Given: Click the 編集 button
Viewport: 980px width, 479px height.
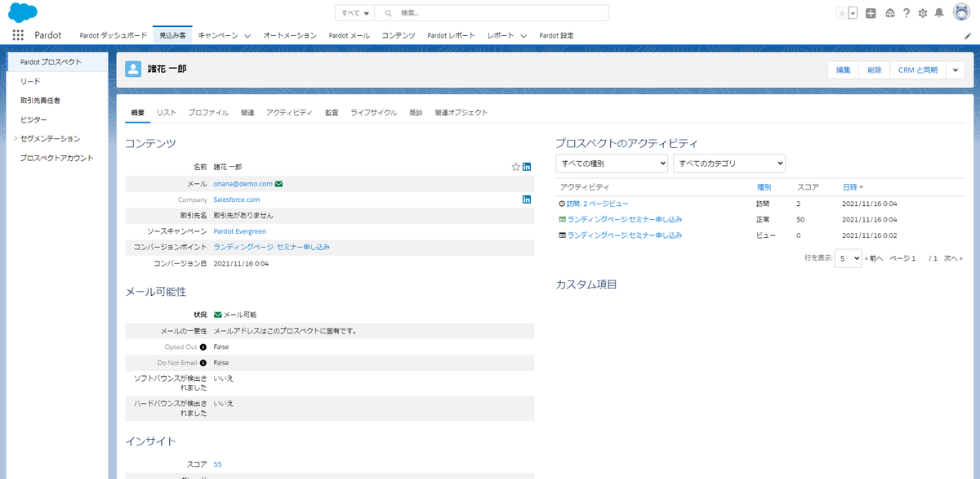Looking at the screenshot, I should coord(844,70).
